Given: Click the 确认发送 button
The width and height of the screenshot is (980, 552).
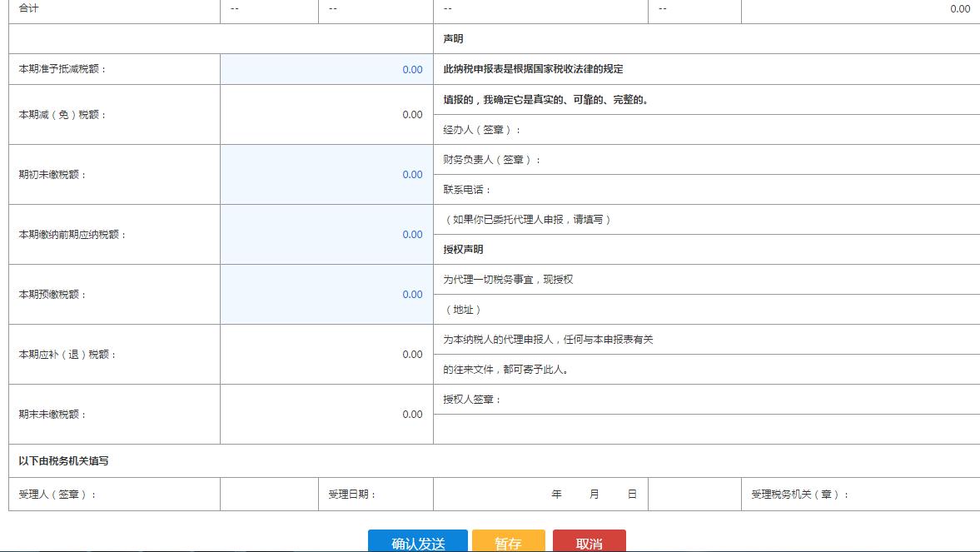Looking at the screenshot, I should 419,543.
